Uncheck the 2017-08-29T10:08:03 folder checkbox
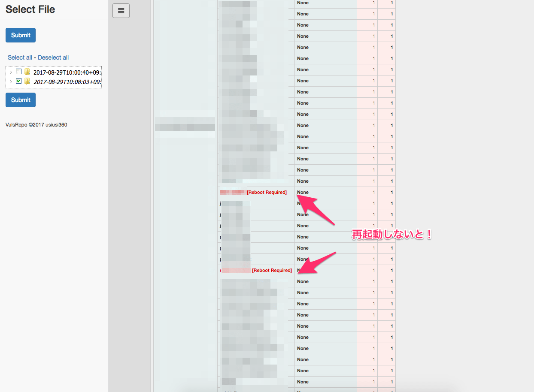This screenshot has height=392, width=534. click(18, 81)
